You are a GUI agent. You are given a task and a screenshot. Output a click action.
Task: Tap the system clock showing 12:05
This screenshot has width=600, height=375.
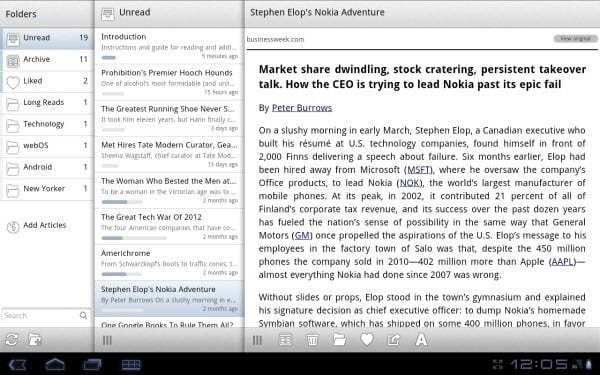(x=539, y=364)
